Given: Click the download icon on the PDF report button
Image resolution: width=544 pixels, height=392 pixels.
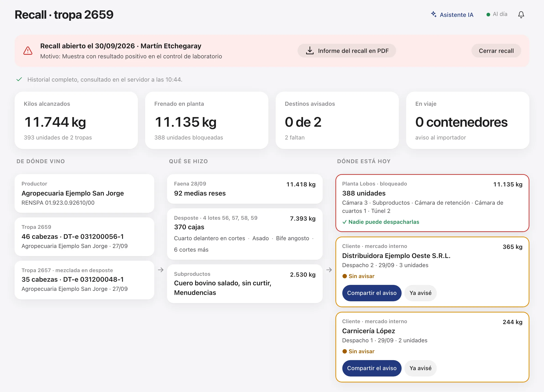Looking at the screenshot, I should [x=310, y=51].
